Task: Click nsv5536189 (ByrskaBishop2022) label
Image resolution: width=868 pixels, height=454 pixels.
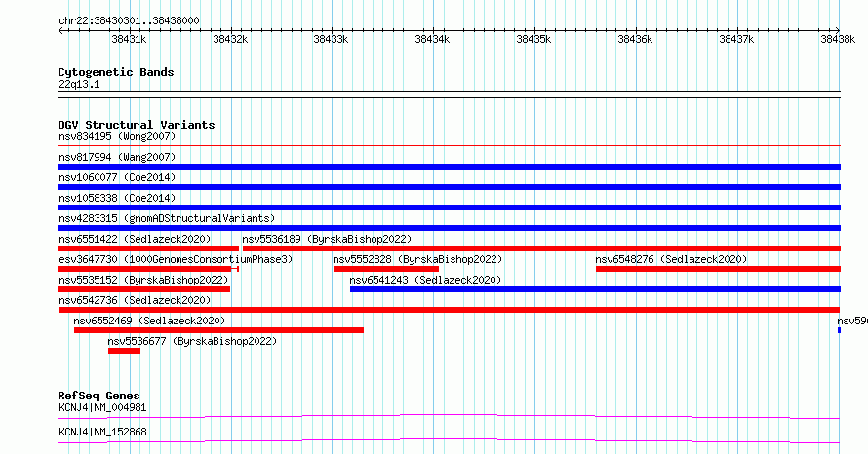Action: pyautogui.click(x=327, y=239)
